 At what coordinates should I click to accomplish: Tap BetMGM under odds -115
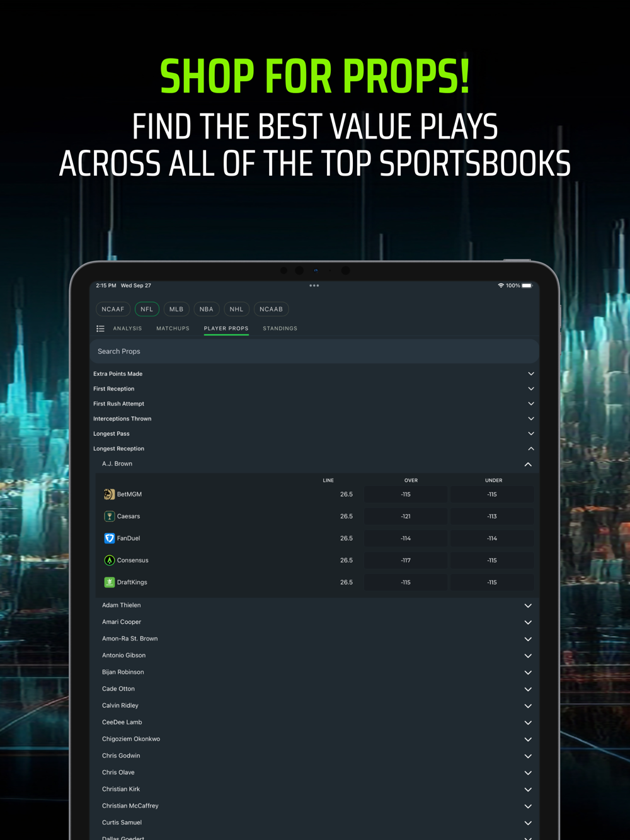point(492,494)
